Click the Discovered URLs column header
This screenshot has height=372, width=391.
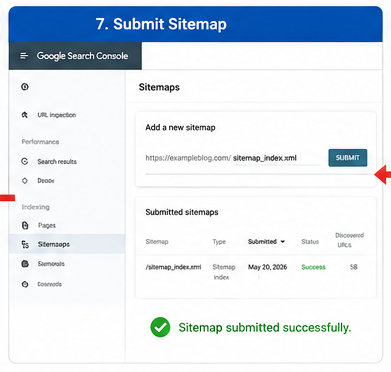[x=349, y=240]
